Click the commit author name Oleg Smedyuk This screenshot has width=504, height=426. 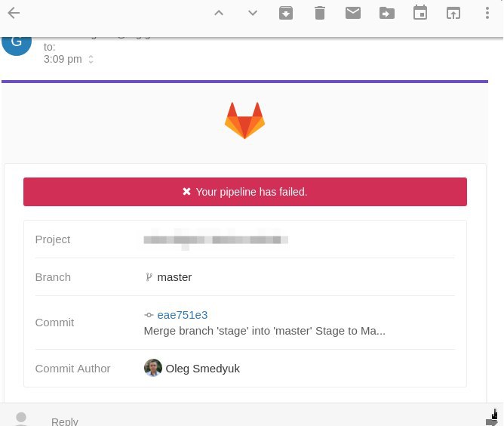coord(202,369)
